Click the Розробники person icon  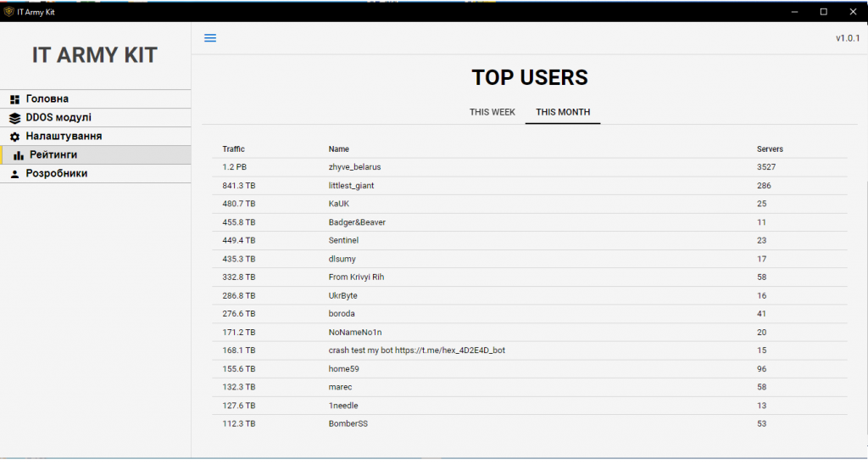(x=15, y=174)
